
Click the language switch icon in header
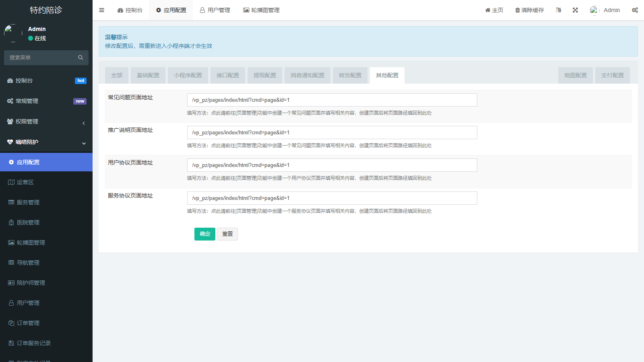(558, 10)
